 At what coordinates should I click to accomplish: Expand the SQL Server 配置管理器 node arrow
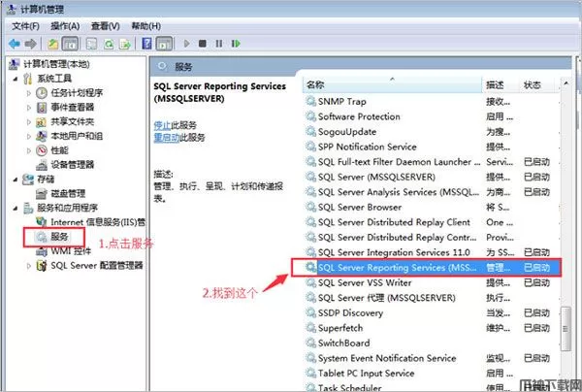point(28,266)
